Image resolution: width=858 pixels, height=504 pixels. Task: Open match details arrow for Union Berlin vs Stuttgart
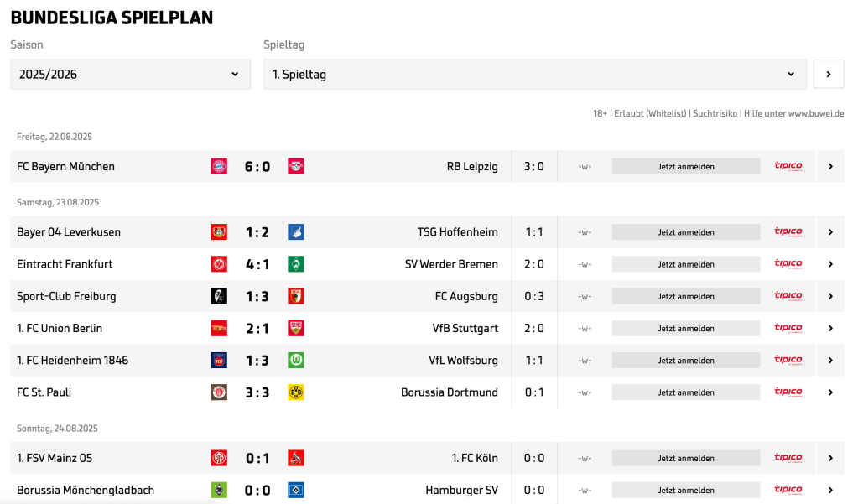coord(830,329)
